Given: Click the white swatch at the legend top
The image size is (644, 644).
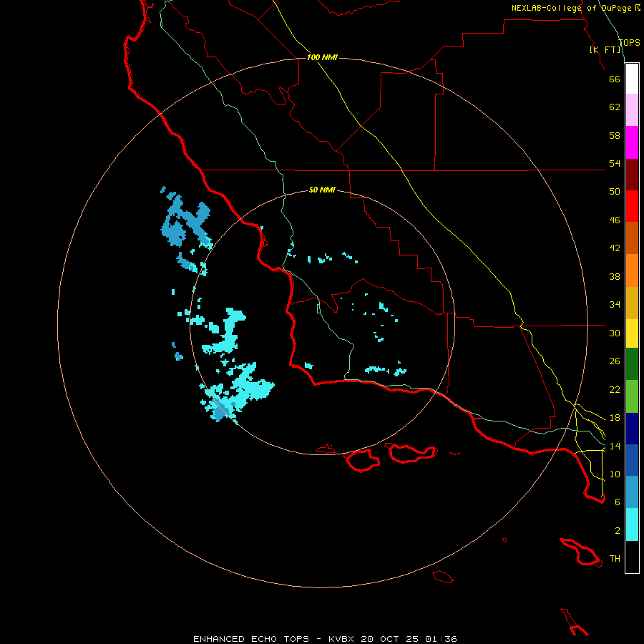Looking at the screenshot, I should click(632, 79).
